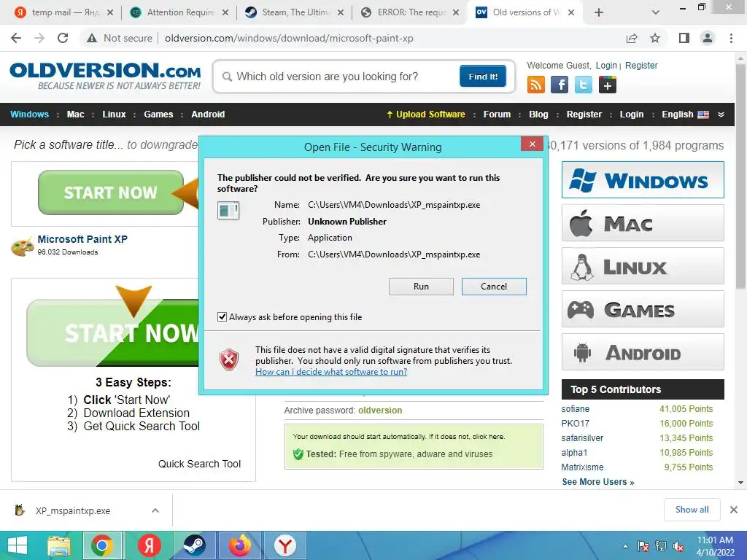Click the Games category banner
The height and width of the screenshot is (560, 747).
[643, 309]
